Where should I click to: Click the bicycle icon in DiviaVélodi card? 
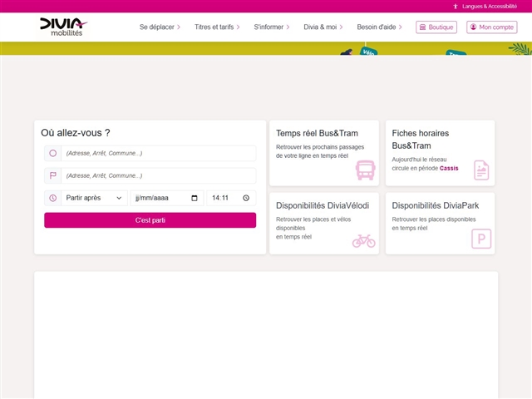[x=363, y=241]
